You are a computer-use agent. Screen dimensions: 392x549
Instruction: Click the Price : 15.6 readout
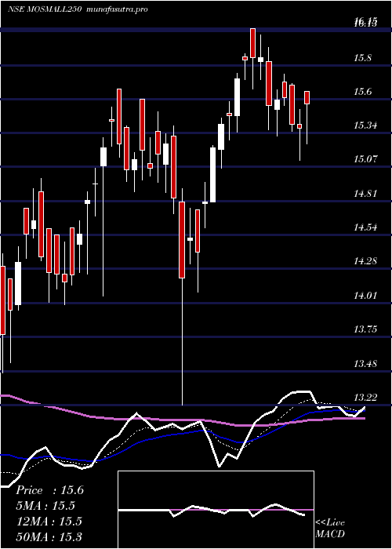click(x=49, y=490)
